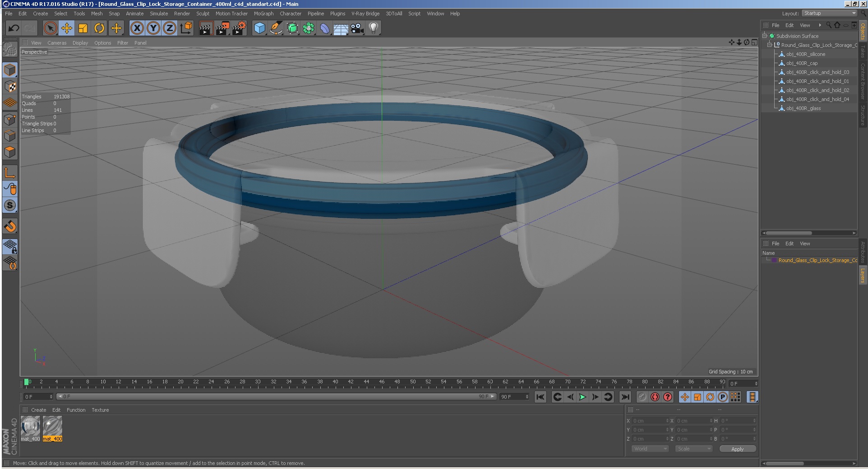Open material manager Texture menu
The height and width of the screenshot is (469, 868).
click(x=100, y=410)
